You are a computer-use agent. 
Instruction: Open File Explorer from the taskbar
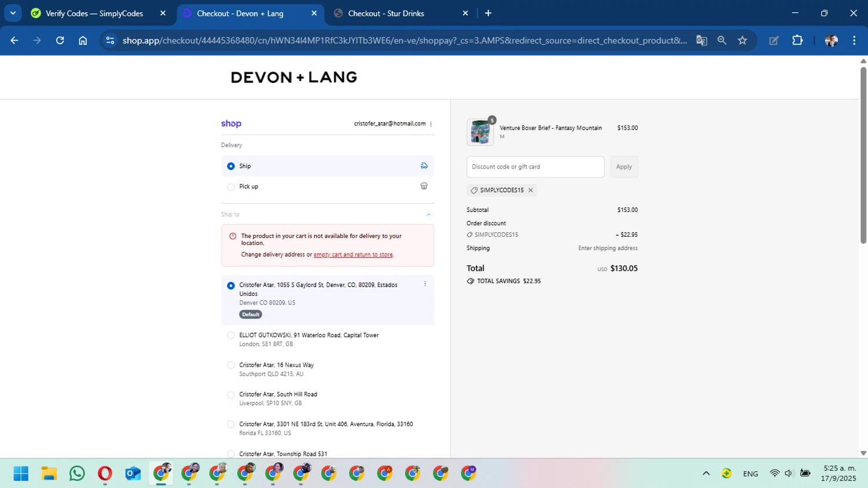49,474
